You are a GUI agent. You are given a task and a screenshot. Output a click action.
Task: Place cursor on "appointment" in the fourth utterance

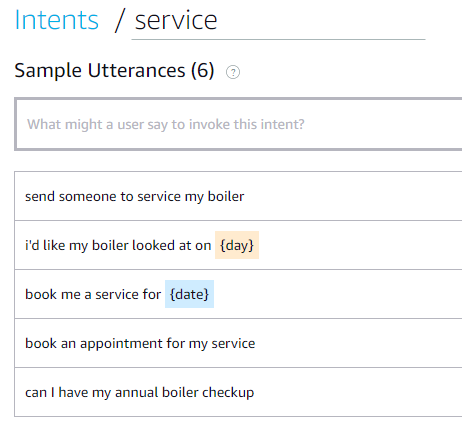click(x=121, y=343)
